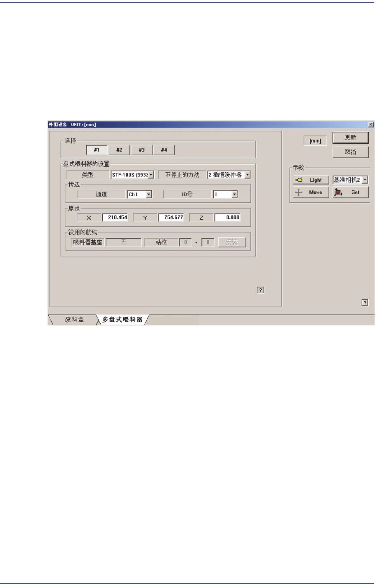The image size is (375, 588).
Task: Click the X origin value field
Action: click(115, 218)
